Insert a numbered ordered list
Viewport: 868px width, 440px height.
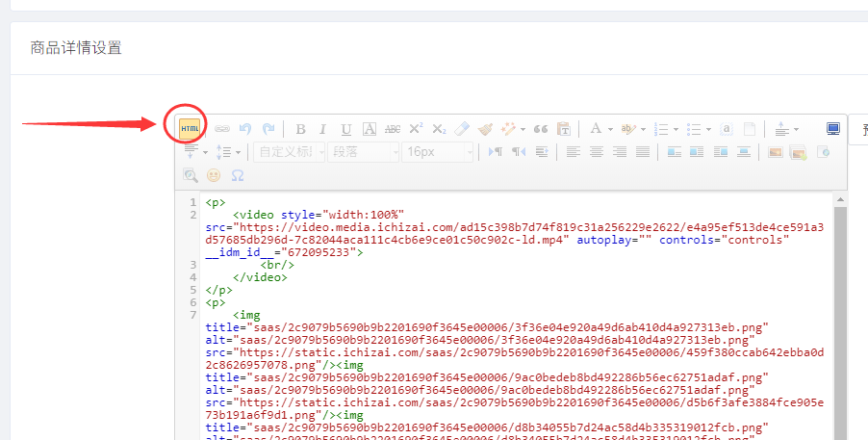tap(661, 129)
